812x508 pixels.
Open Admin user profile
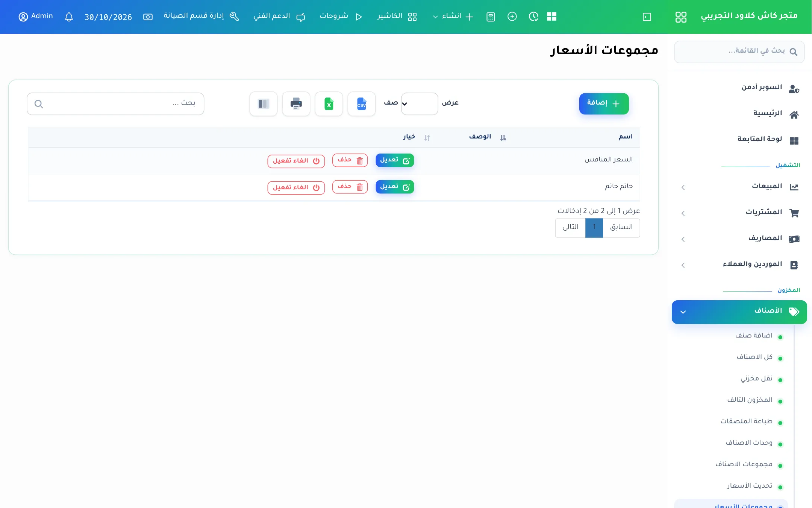pos(36,17)
